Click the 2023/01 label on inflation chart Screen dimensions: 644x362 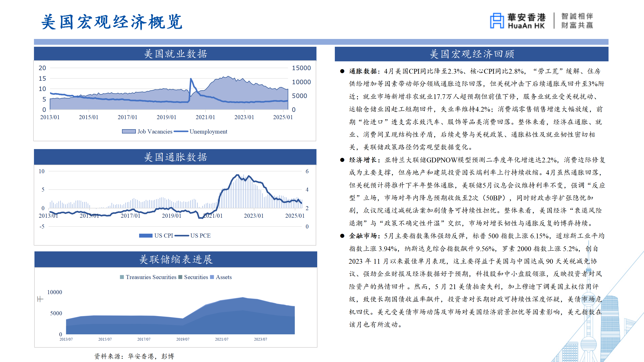pos(254,216)
